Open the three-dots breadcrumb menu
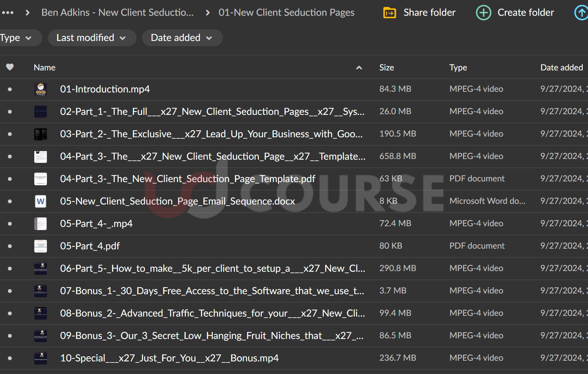Viewport: 588px width, 374px height. click(8, 13)
